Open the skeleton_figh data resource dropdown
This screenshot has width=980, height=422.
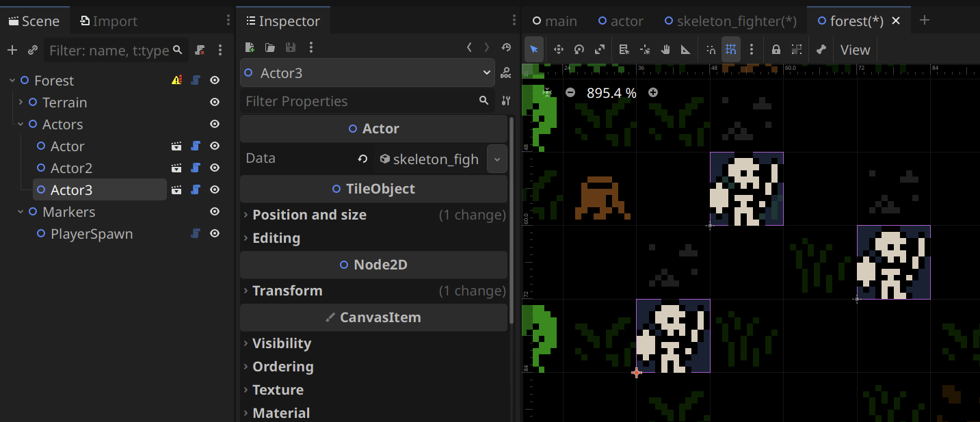click(497, 159)
